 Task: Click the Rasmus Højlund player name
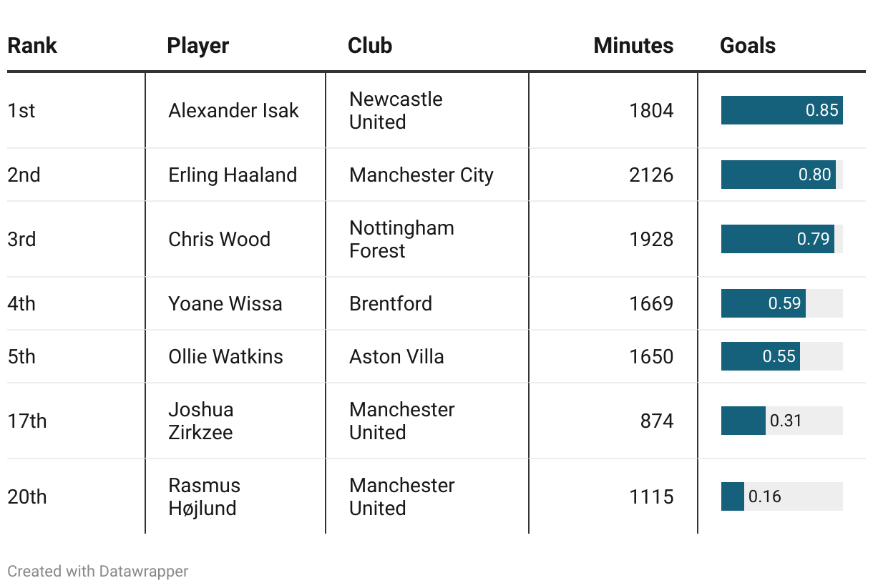point(204,496)
